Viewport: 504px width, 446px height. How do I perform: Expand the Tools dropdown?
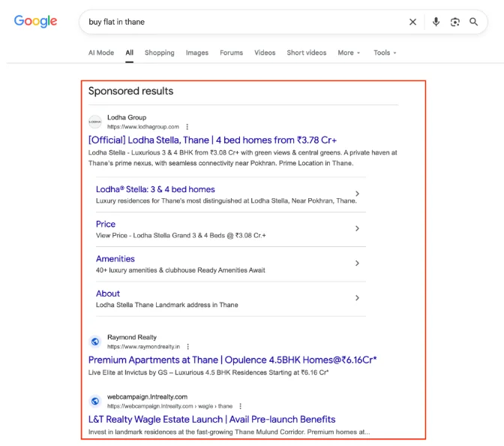(x=385, y=53)
